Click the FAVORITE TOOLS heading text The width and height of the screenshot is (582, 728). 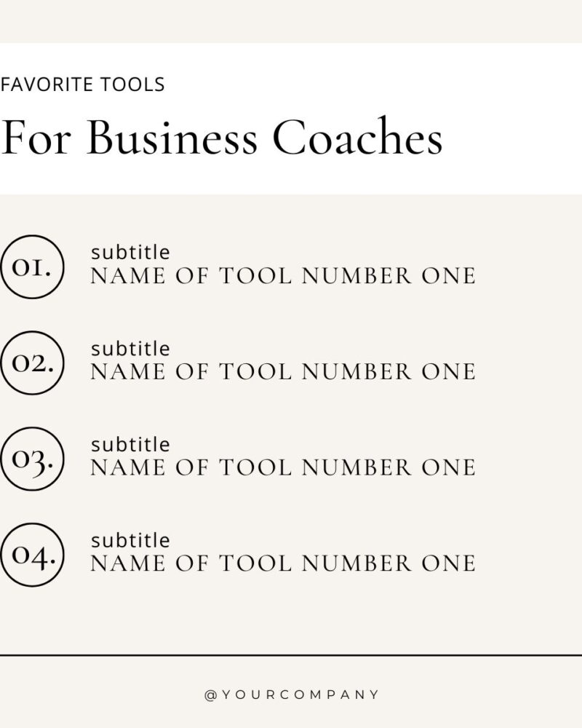point(83,84)
